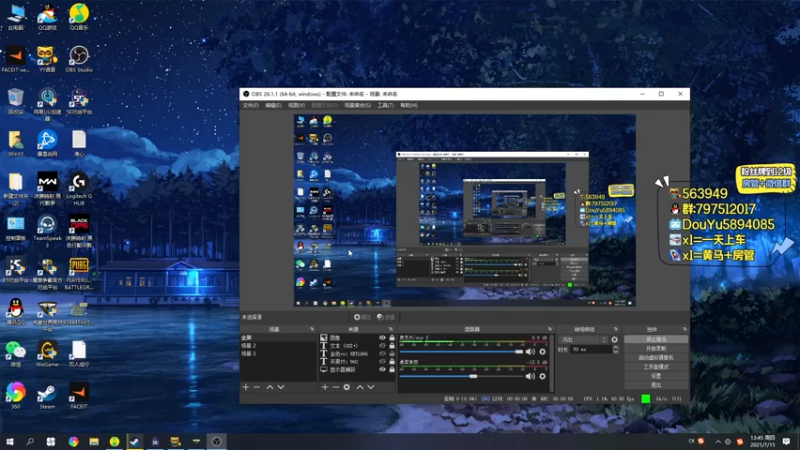The image size is (800, 450).
Task: Open transition properties gear next to 淡出
Action: (614, 339)
